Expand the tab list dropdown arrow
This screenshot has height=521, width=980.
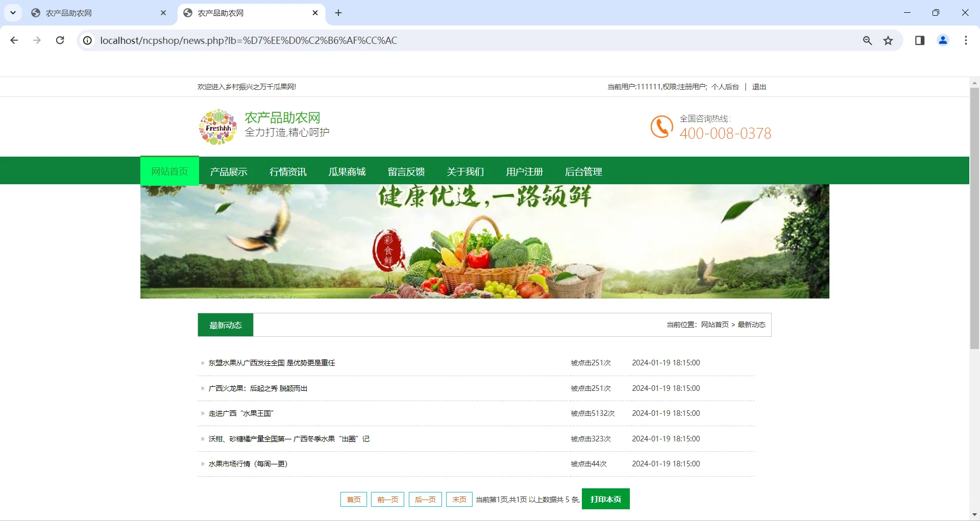coord(13,13)
